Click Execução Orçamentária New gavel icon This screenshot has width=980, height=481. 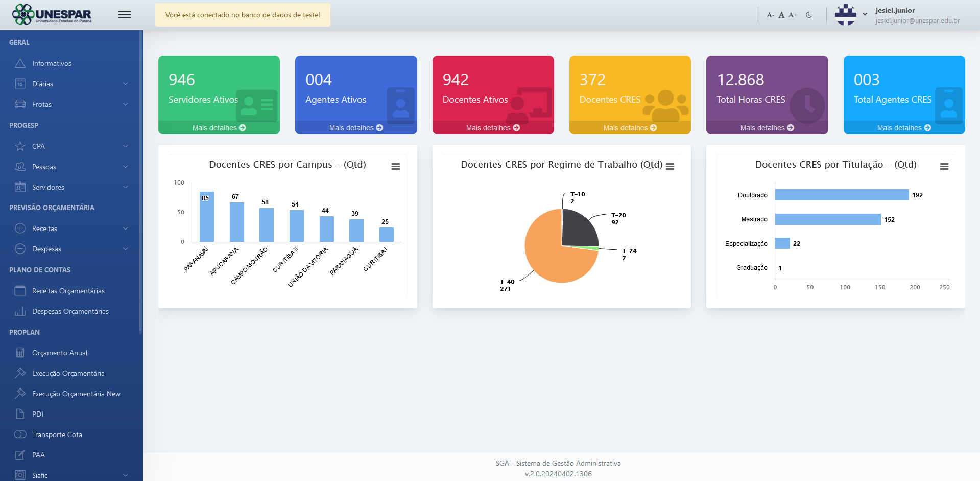pos(20,394)
